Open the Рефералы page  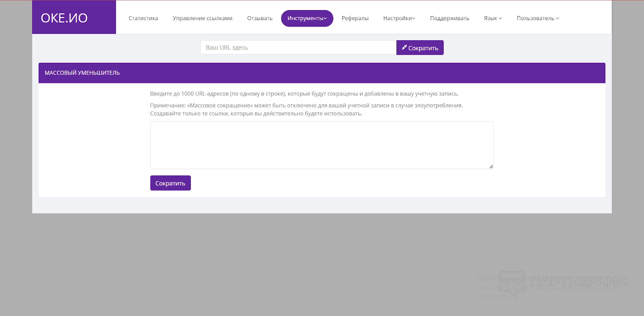tap(355, 19)
